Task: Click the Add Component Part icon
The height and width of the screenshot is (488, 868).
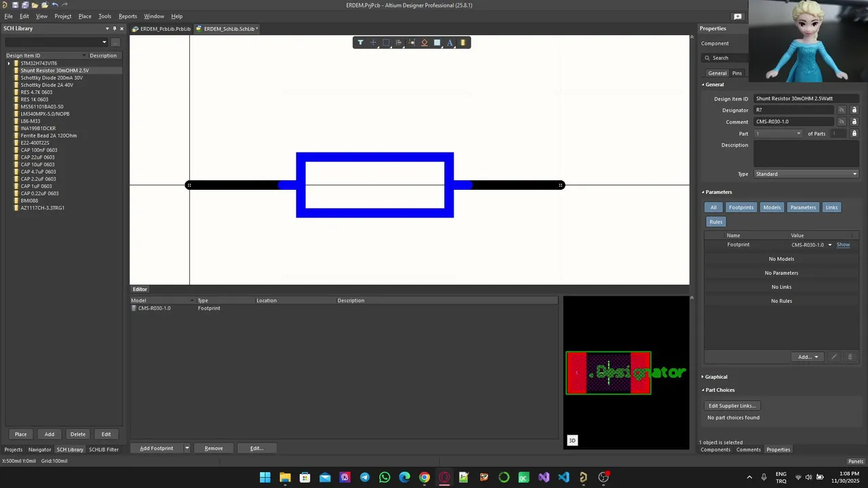Action: click(x=462, y=43)
